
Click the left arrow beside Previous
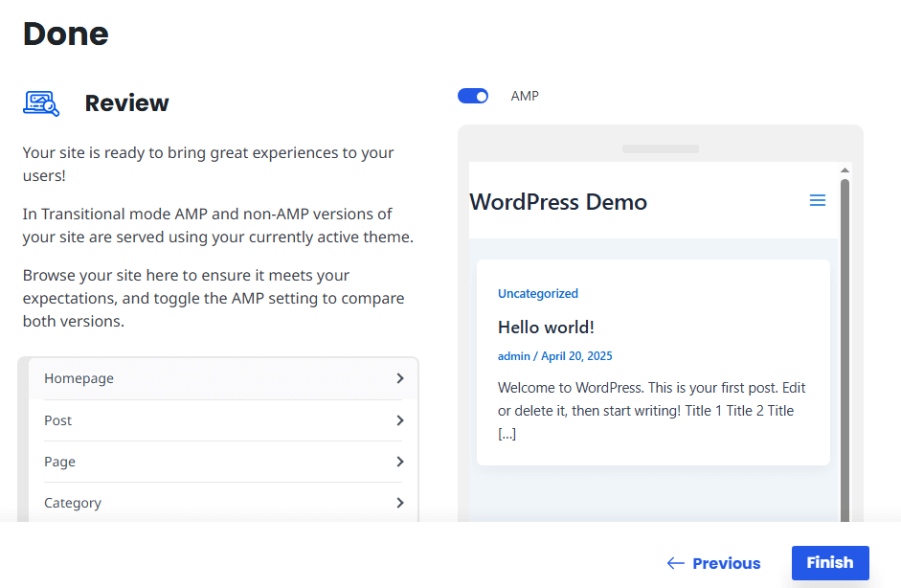click(676, 563)
